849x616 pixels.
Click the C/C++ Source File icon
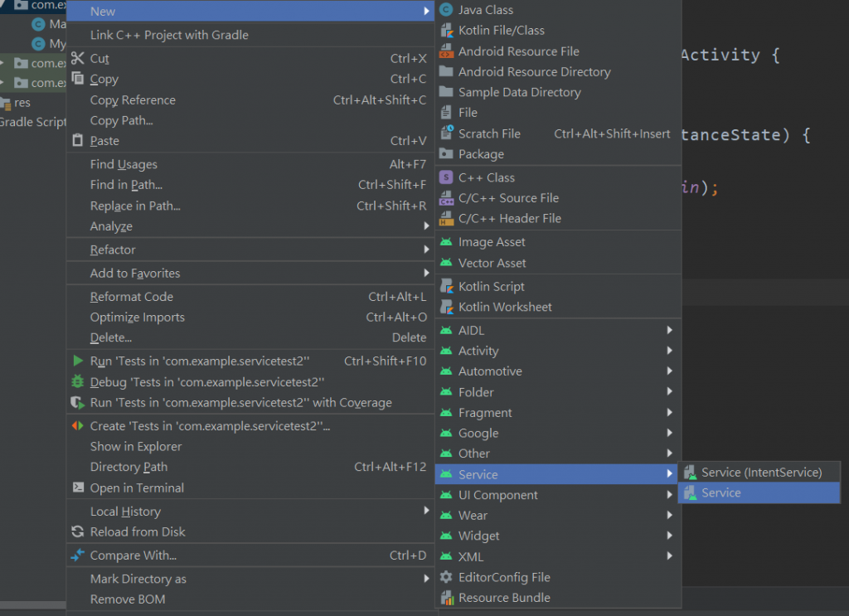click(446, 198)
